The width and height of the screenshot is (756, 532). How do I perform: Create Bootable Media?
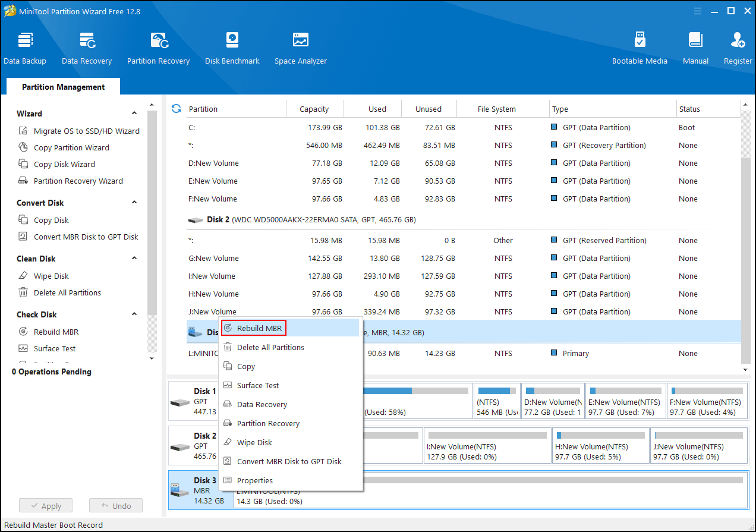pos(640,48)
